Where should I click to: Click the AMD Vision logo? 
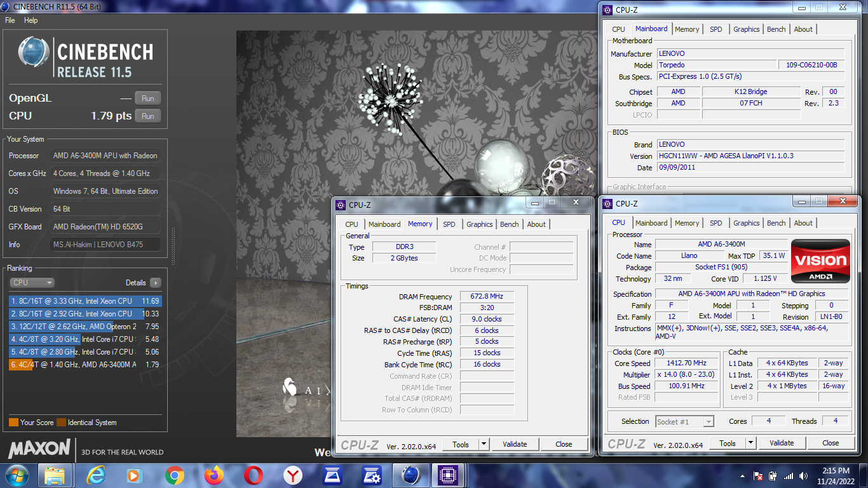(820, 261)
